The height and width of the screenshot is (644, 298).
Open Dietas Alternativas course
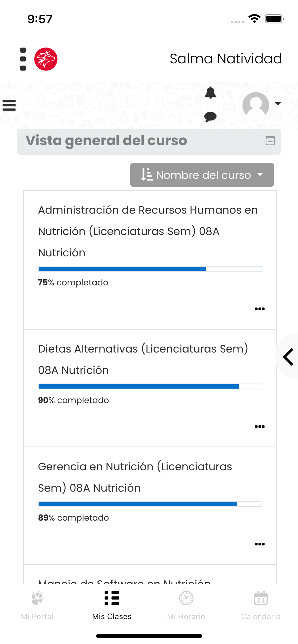[x=143, y=359]
